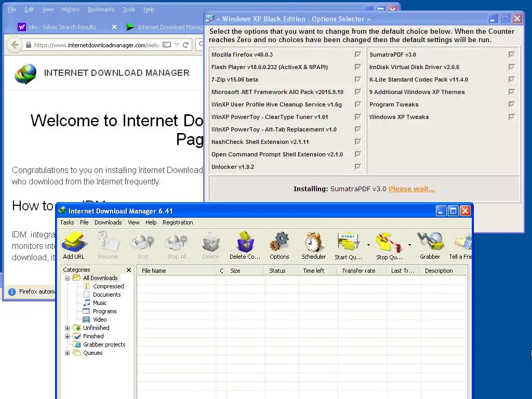
Task: Toggle Program Tweaks checkbox
Action: tap(512, 104)
